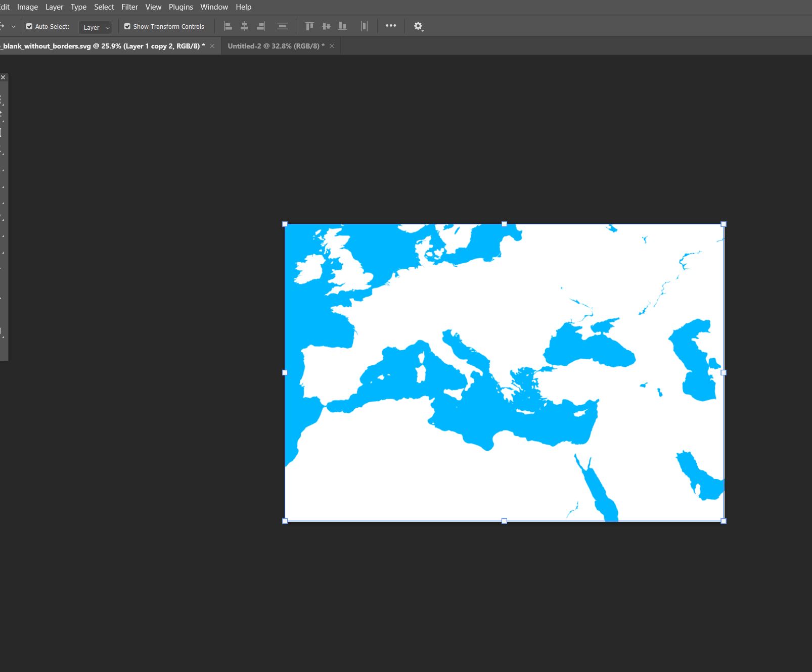Align bottom edges of layers
The width and height of the screenshot is (812, 672).
pyautogui.click(x=343, y=26)
